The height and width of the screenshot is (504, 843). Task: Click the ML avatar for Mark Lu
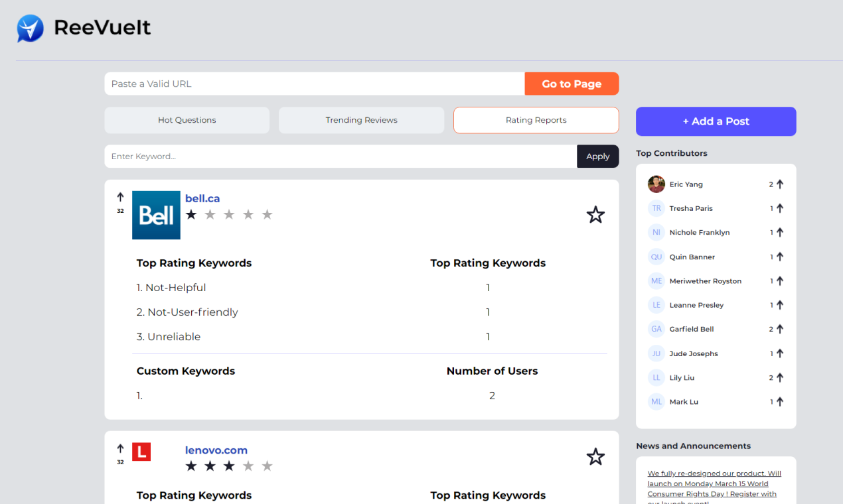(656, 402)
